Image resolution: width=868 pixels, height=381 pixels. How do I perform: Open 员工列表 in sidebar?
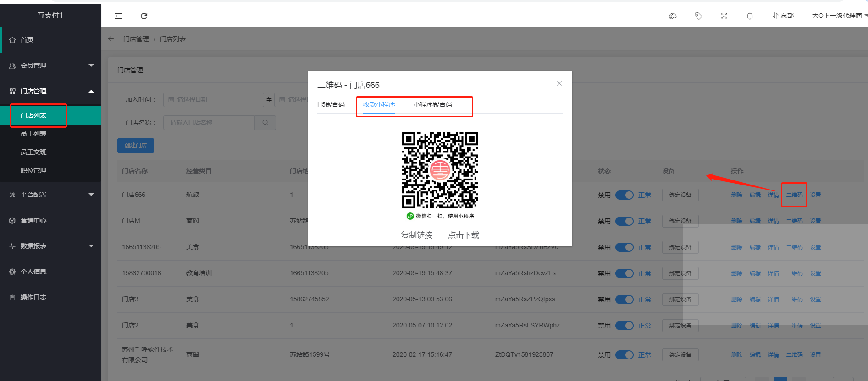(50, 134)
